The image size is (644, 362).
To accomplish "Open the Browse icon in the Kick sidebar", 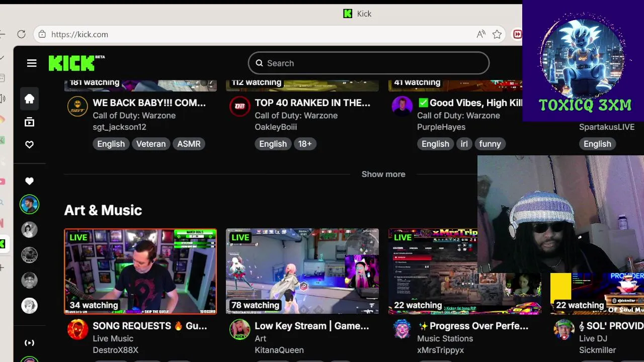I will 29,122.
